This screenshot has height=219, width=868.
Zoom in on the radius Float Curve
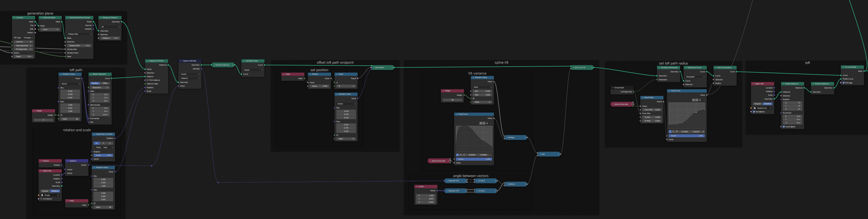694,100
